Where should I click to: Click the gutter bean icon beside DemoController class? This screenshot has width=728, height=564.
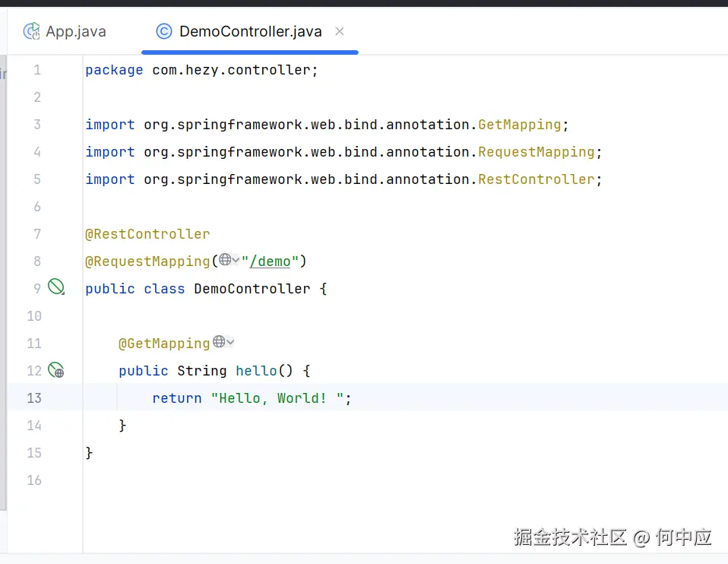click(x=56, y=287)
